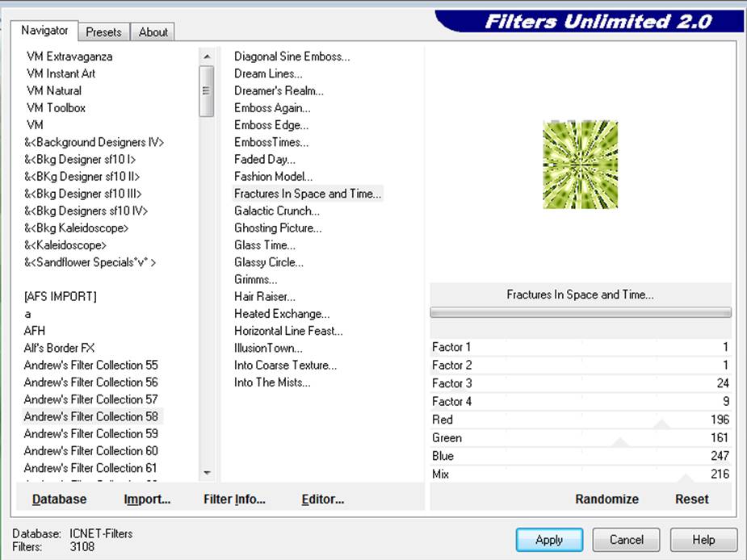Image resolution: width=747 pixels, height=560 pixels.
Task: Switch to the Presets tab
Action: click(103, 32)
